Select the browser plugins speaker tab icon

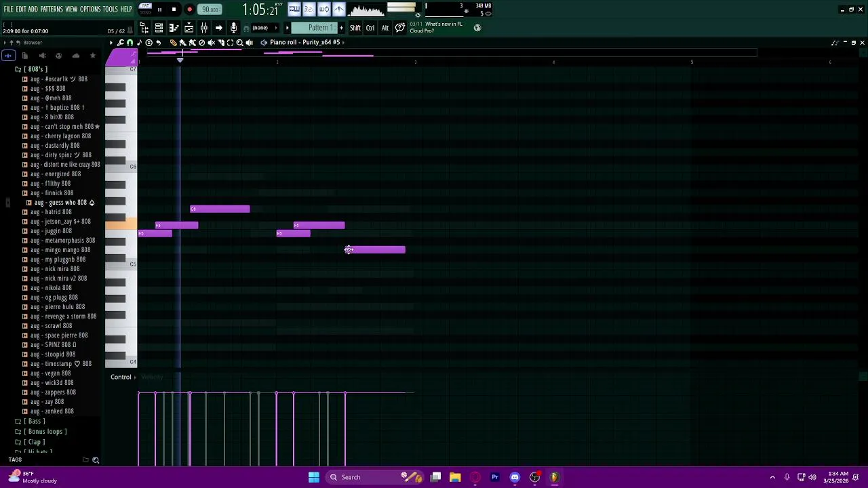(x=42, y=56)
